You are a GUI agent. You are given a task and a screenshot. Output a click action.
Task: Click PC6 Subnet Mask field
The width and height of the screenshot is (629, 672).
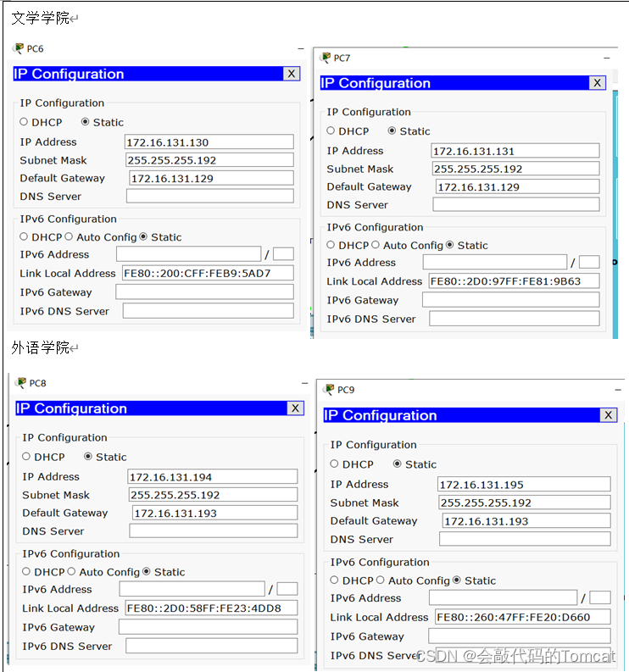[209, 160]
